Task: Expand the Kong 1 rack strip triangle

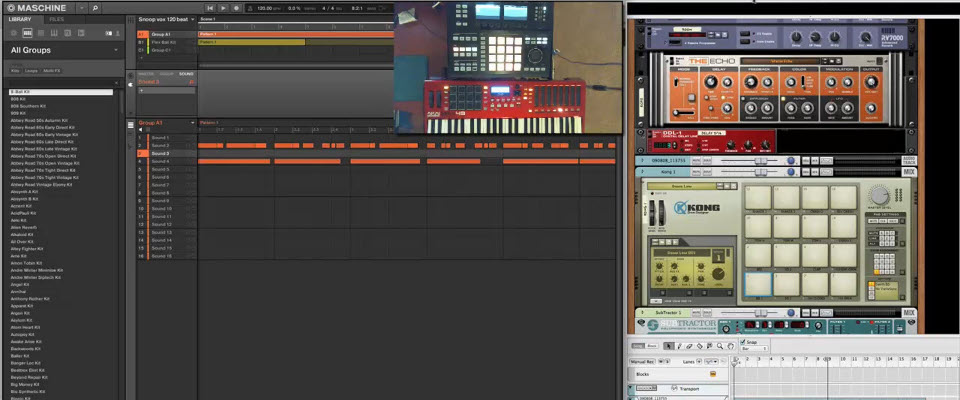Action: pyautogui.click(x=642, y=172)
